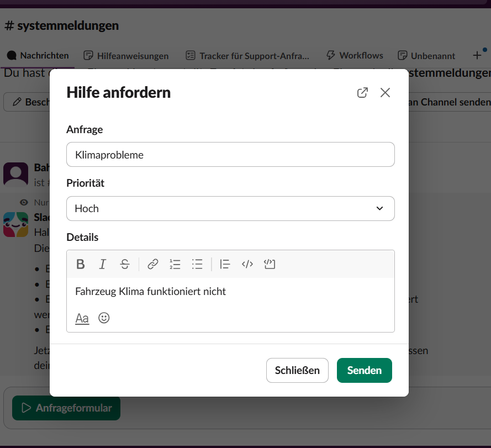Open the Priorität dropdown showing Hoch
Image resolution: width=491 pixels, height=448 pixels.
click(230, 208)
